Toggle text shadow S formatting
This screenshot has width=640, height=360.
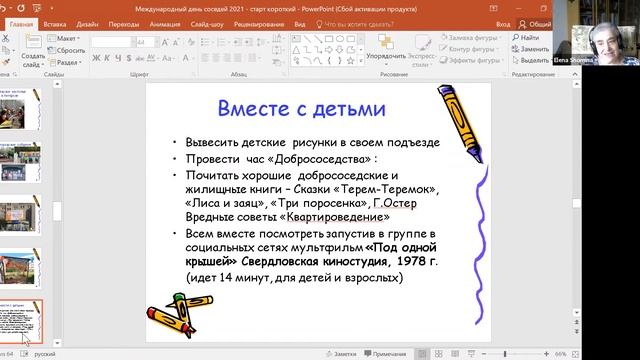click(x=129, y=58)
